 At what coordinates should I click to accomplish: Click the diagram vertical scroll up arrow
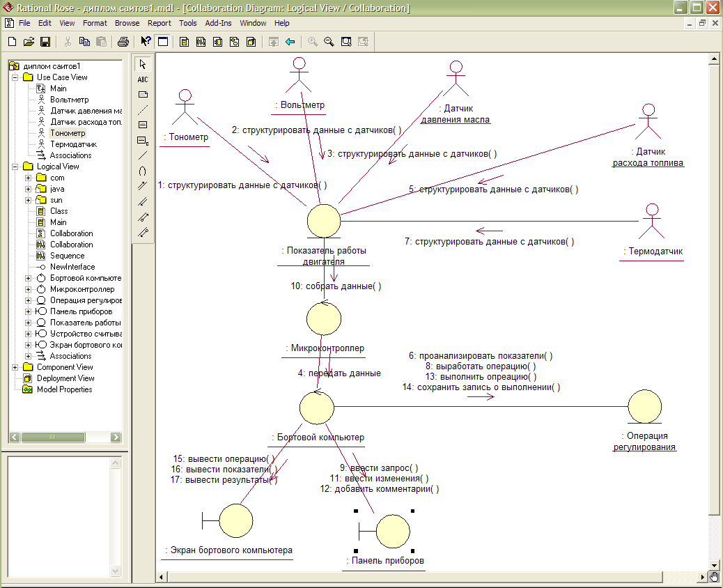tap(714, 59)
